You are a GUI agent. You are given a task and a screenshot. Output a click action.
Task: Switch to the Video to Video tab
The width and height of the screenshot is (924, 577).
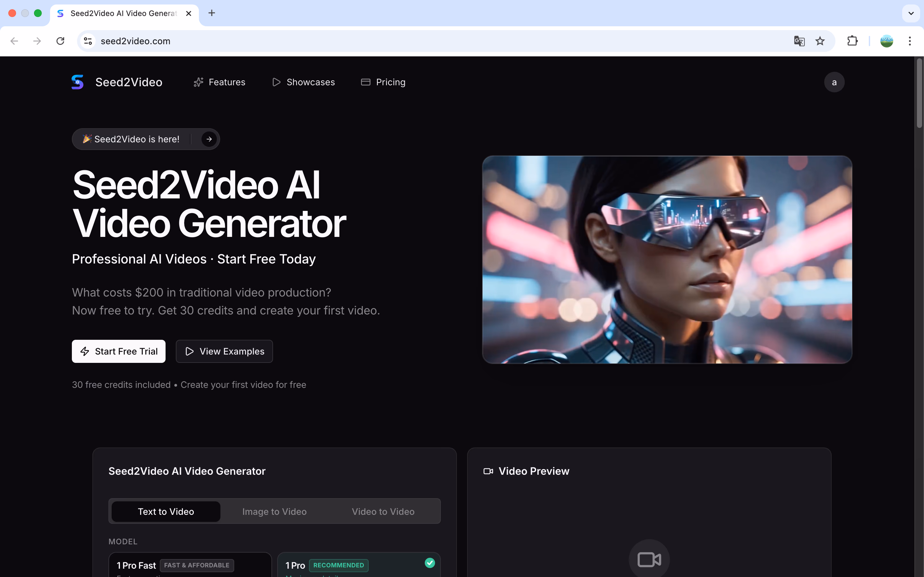[x=383, y=511]
